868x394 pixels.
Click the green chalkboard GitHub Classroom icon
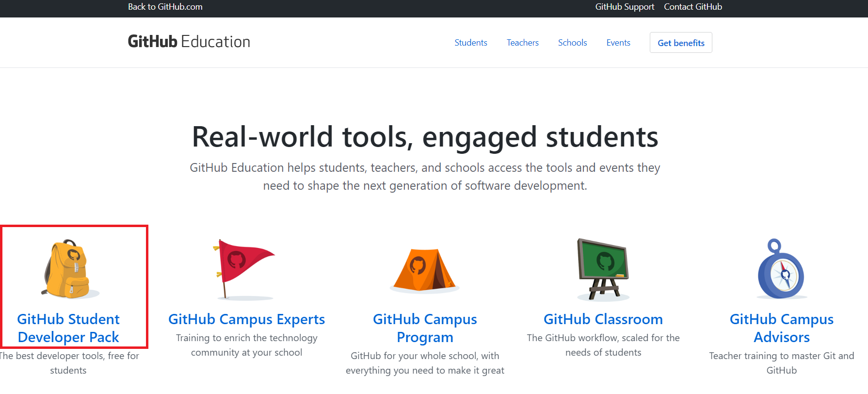coord(603,269)
